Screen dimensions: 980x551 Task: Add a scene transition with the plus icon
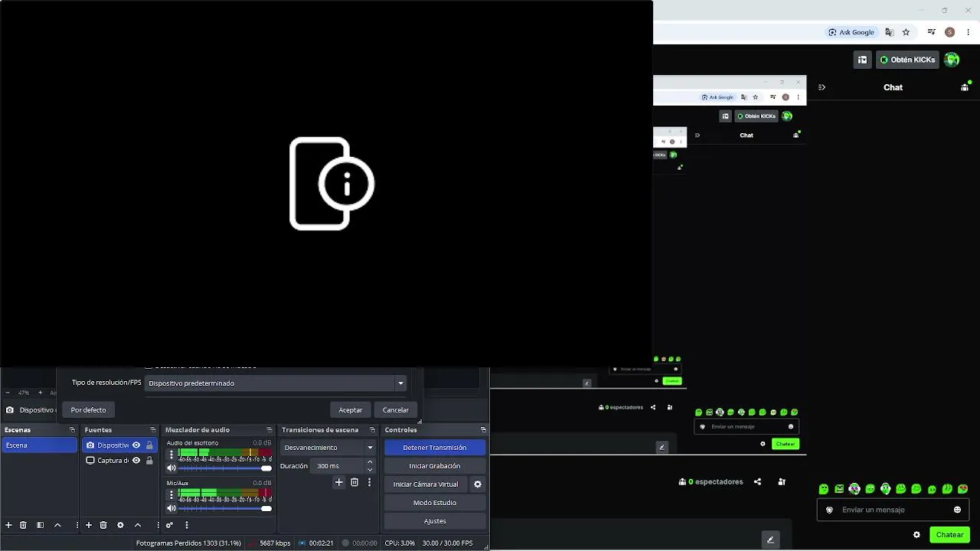click(x=339, y=482)
